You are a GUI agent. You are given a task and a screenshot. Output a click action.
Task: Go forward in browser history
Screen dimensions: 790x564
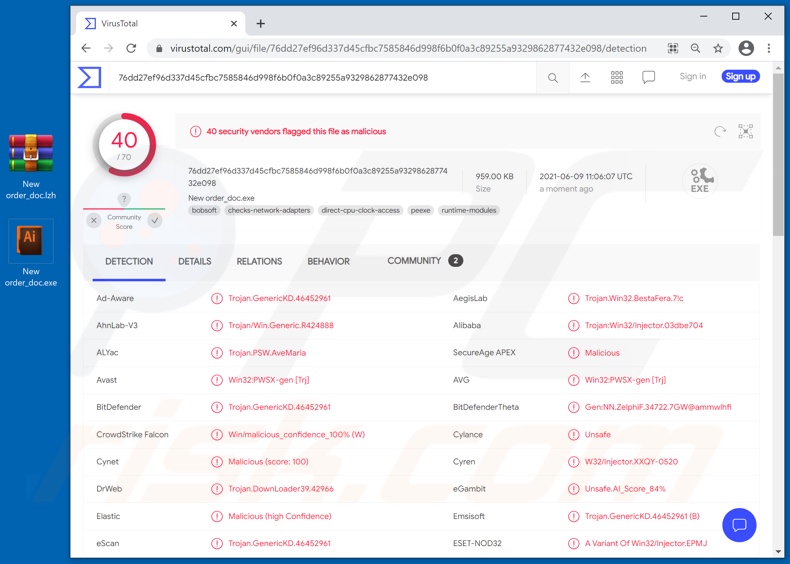click(108, 48)
